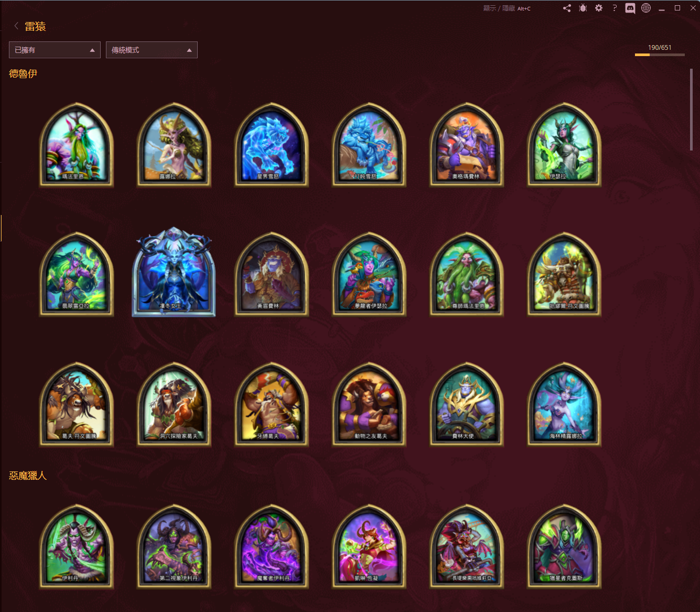
Task: Click the 惡魔獵人 section heading
Action: (x=28, y=476)
